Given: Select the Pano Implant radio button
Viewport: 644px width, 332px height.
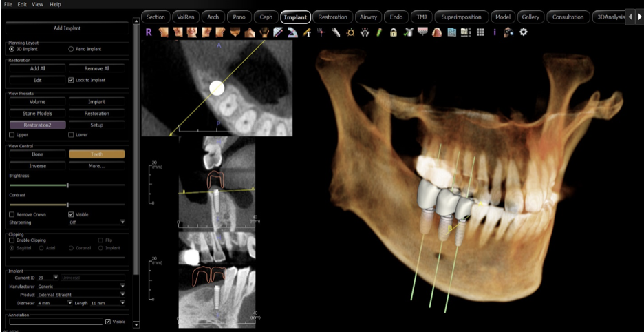Looking at the screenshot, I should 71,50.
